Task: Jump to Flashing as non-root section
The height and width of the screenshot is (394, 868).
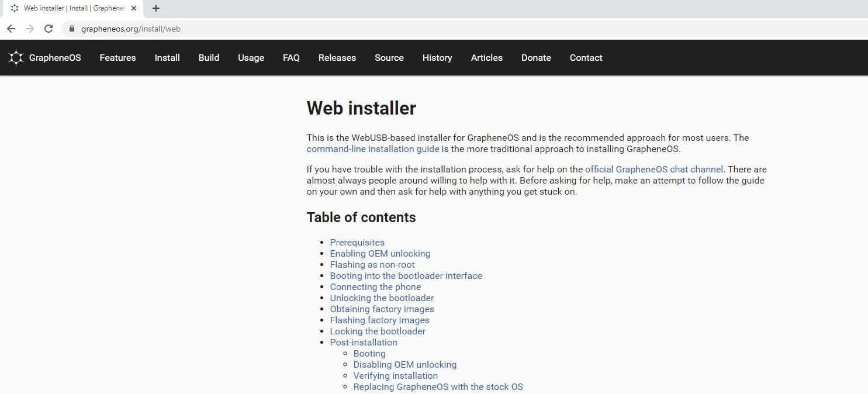Action: pos(372,265)
